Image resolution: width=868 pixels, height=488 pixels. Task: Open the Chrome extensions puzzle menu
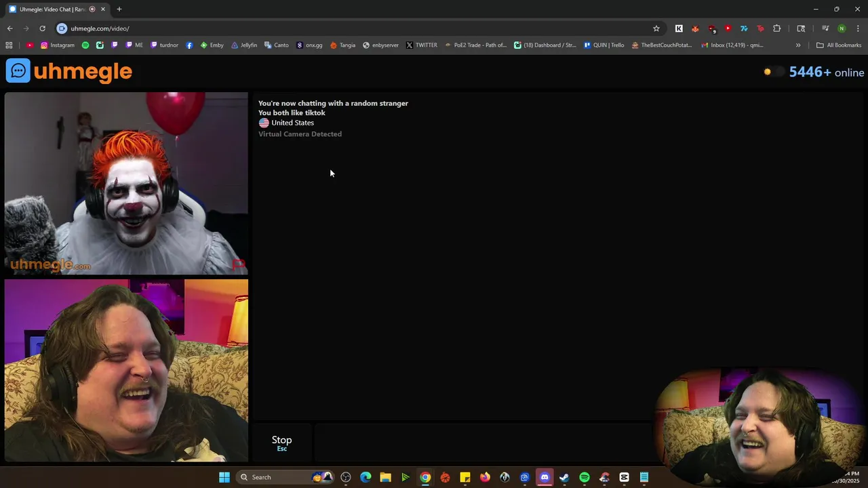(776, 28)
